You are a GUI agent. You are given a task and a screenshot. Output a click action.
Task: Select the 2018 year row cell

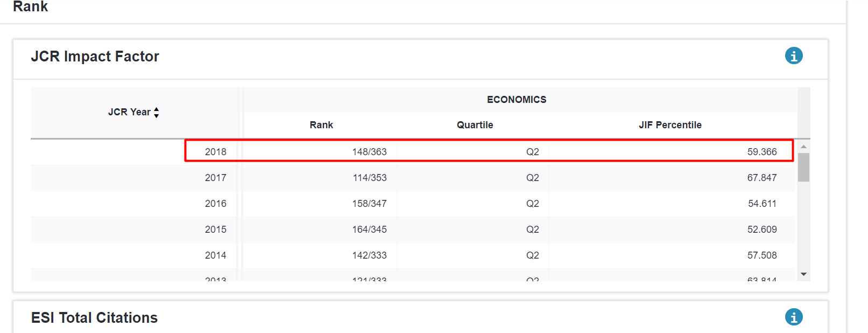click(x=215, y=152)
